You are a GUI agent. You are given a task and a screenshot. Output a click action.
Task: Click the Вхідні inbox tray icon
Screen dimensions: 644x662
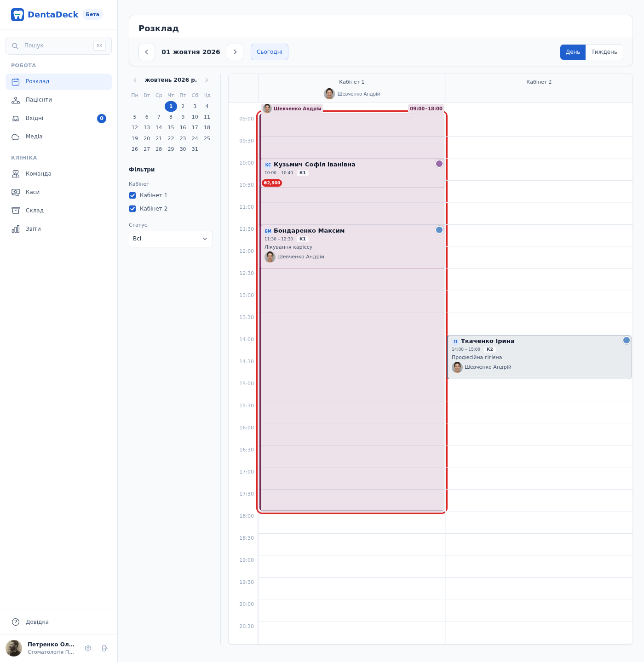coord(16,119)
